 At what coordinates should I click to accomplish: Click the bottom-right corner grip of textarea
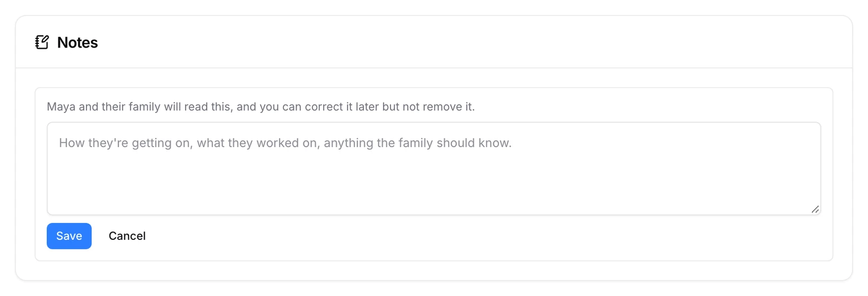pyautogui.click(x=815, y=209)
